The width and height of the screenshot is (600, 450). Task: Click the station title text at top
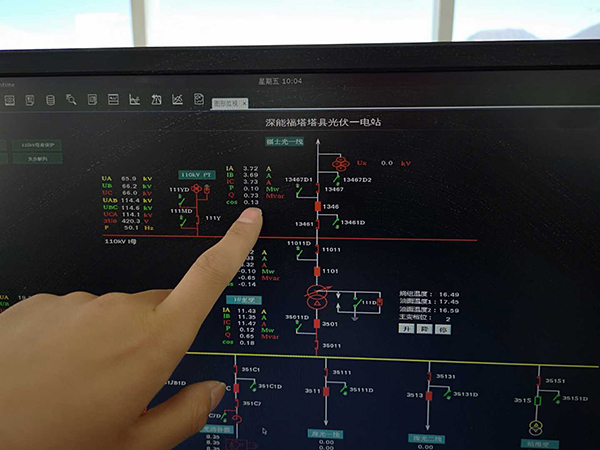[323, 122]
